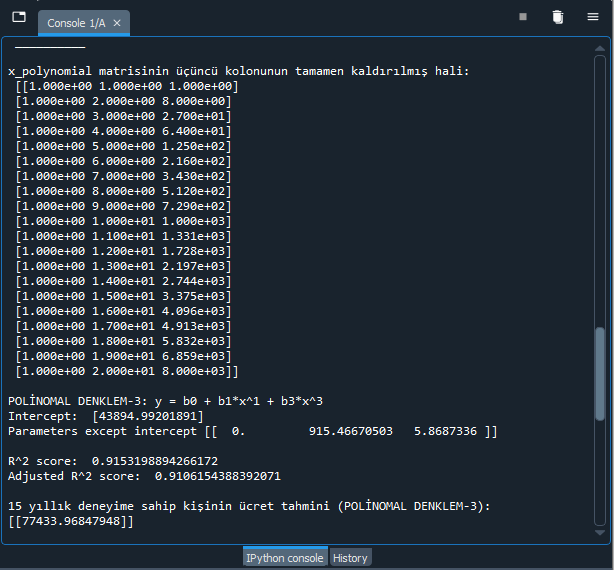Select the Console 1/A tab
This screenshot has width=614, height=570.
[76, 23]
